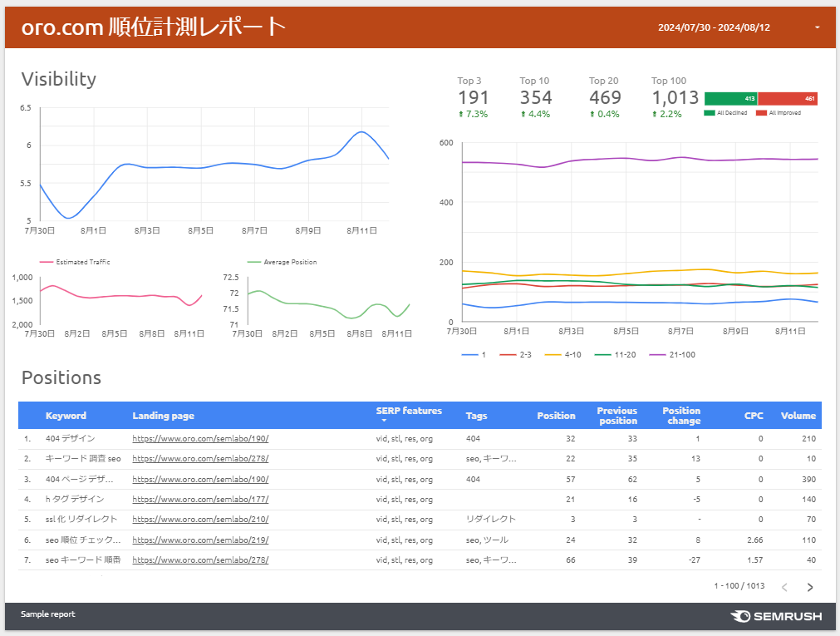Toggle the 11-20 series in legend
840x636 pixels.
pos(615,354)
